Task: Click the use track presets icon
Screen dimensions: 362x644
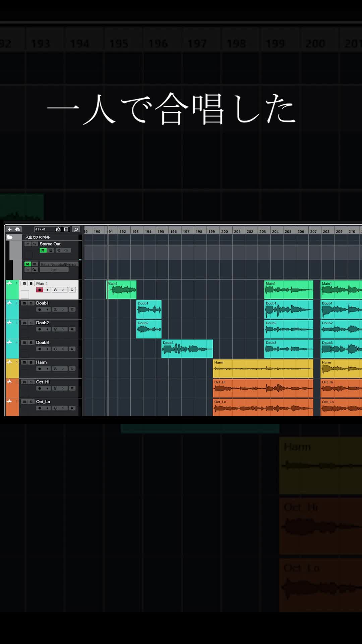Action: (18, 229)
